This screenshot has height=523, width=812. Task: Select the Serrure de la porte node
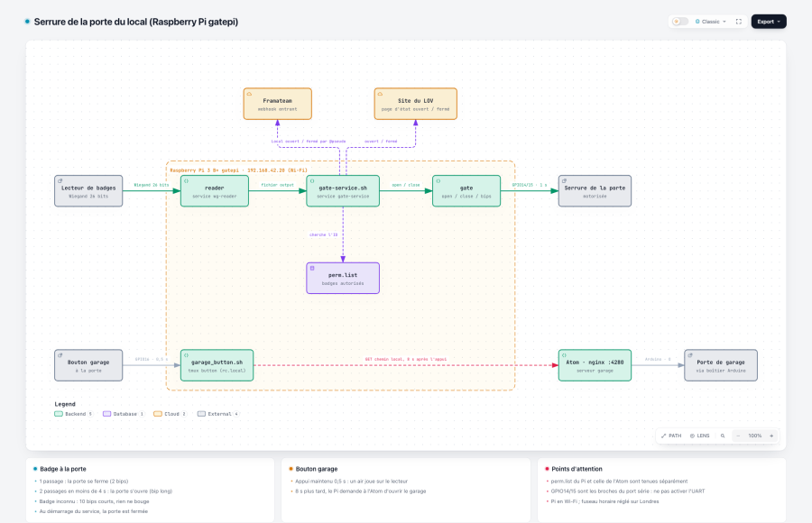(595, 191)
